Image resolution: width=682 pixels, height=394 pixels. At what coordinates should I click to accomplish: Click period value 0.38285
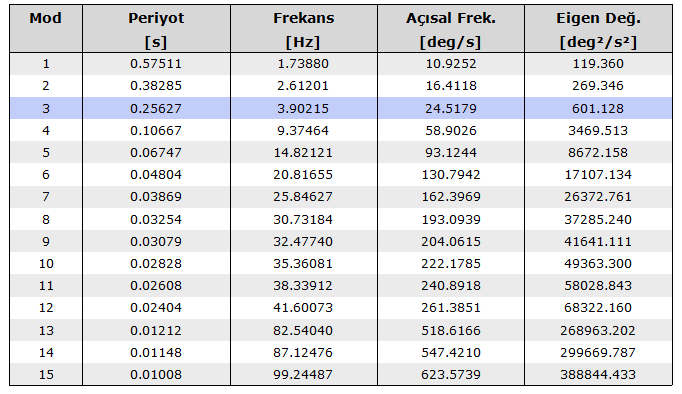156,86
